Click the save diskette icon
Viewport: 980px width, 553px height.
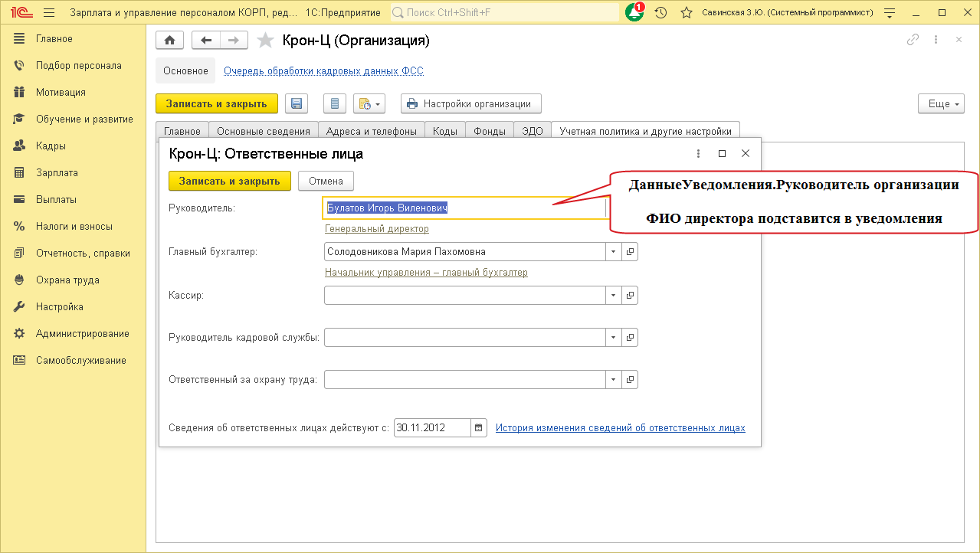tap(297, 104)
